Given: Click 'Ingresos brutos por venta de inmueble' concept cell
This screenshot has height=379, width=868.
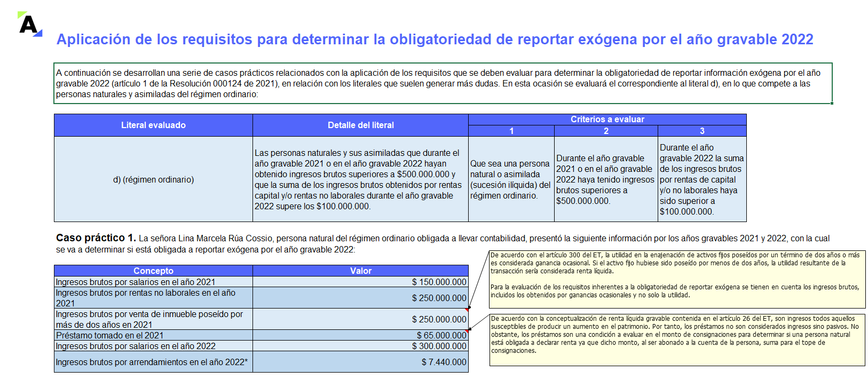Looking at the screenshot, I should pos(153,319).
